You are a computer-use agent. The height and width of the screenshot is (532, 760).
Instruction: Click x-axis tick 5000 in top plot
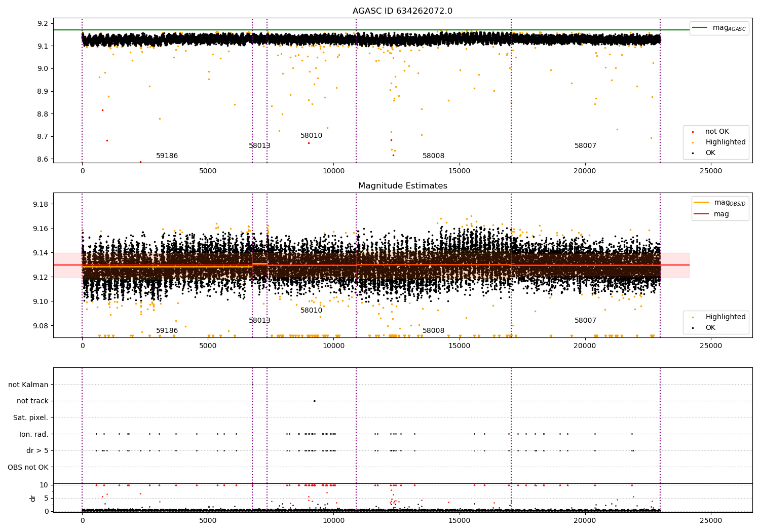click(208, 171)
